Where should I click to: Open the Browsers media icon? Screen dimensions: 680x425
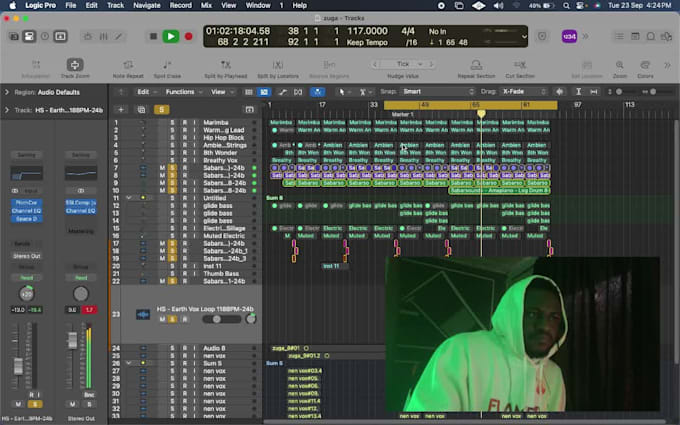[666, 36]
